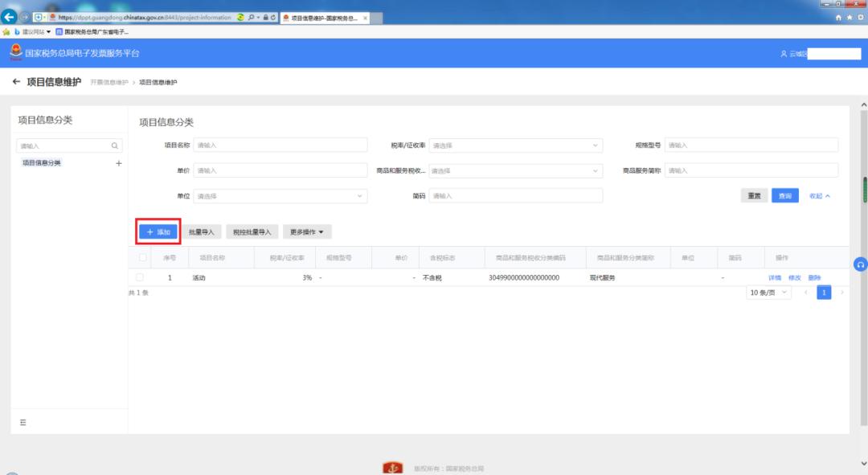
Task: Close the 项目信息维护 browser tab
Action: pyautogui.click(x=365, y=18)
